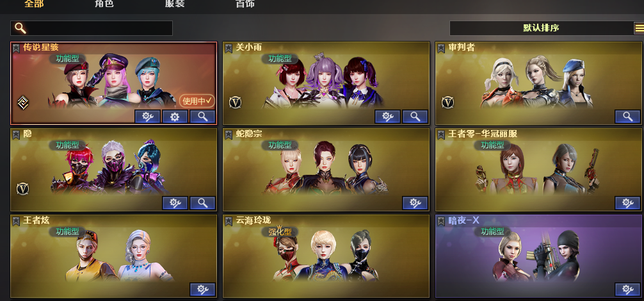
Task: Select the 王者炫 character card thumbnail
Action: [x=114, y=256]
